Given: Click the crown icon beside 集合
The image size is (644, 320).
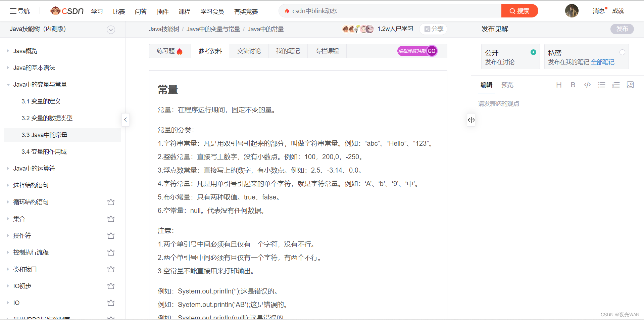Looking at the screenshot, I should [x=111, y=219].
